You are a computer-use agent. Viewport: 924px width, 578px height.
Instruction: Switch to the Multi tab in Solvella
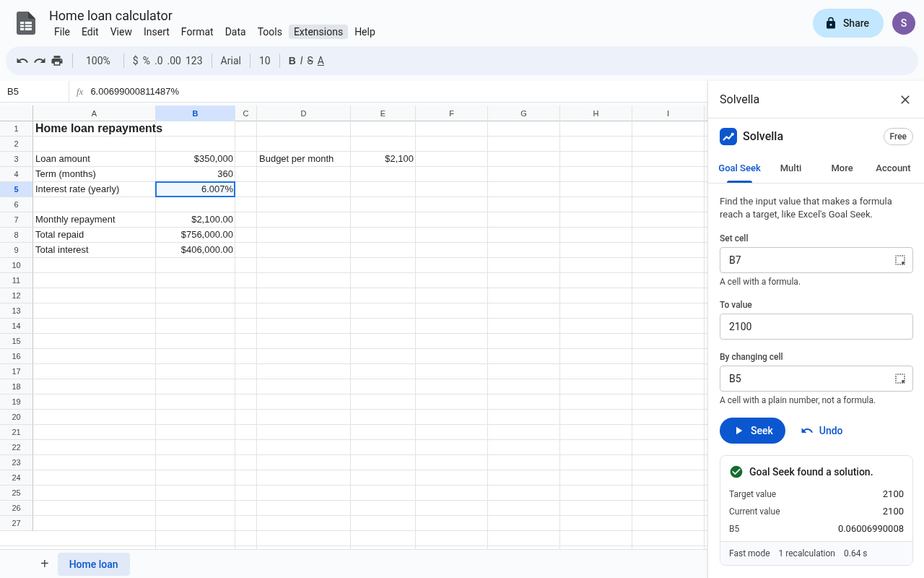[790, 168]
